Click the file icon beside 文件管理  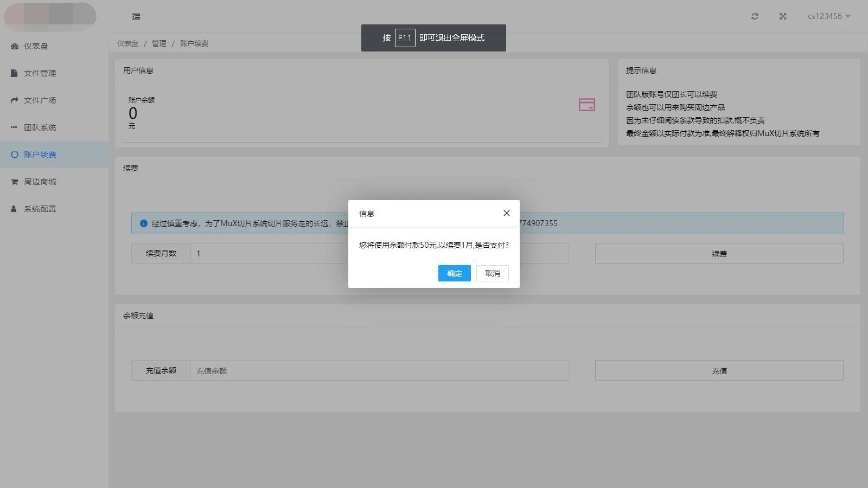[x=14, y=73]
